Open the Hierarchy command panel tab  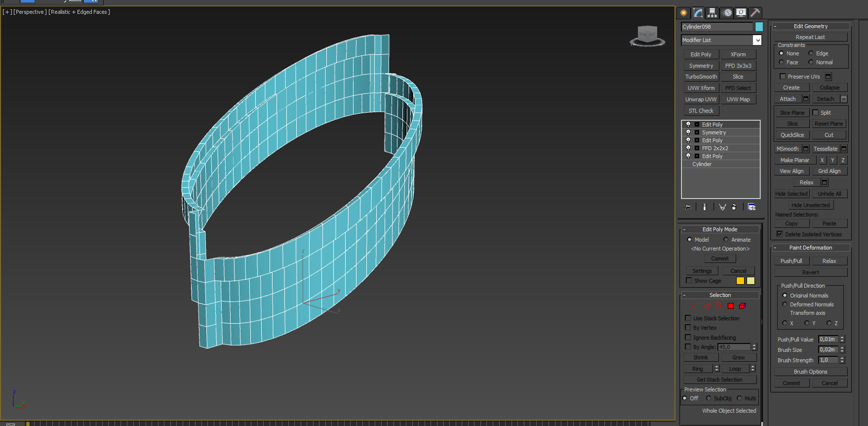(x=712, y=13)
